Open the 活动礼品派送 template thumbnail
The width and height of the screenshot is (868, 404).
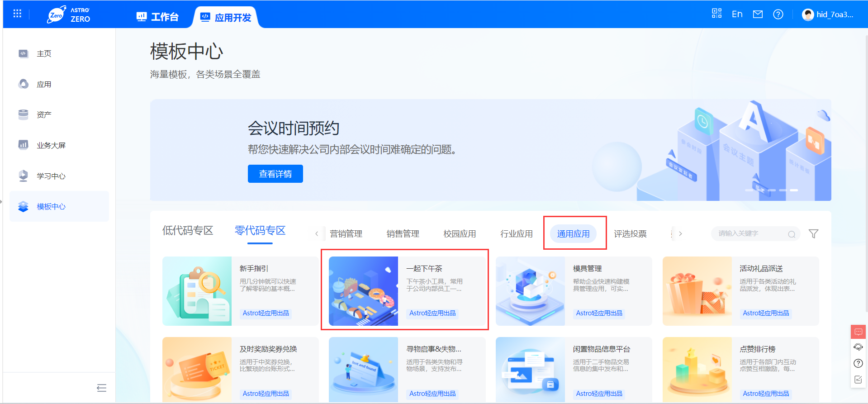click(x=697, y=291)
